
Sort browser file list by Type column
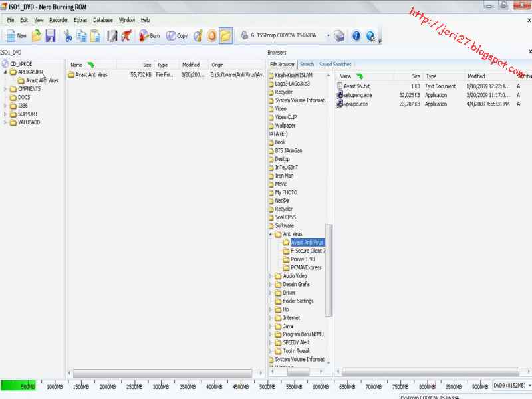pyautogui.click(x=444, y=76)
